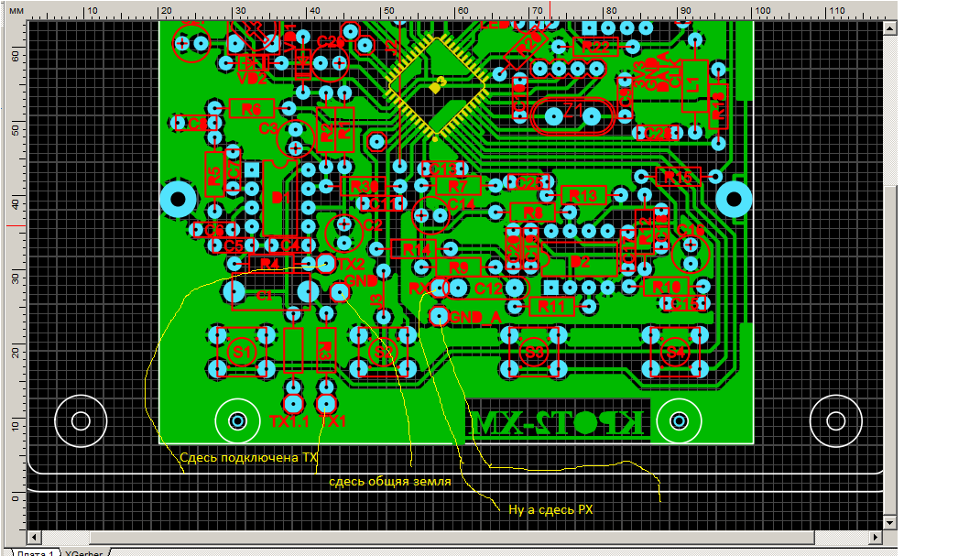Image resolution: width=980 pixels, height=556 pixels.
Task: Click the TX1 solder pad
Action: 326,403
